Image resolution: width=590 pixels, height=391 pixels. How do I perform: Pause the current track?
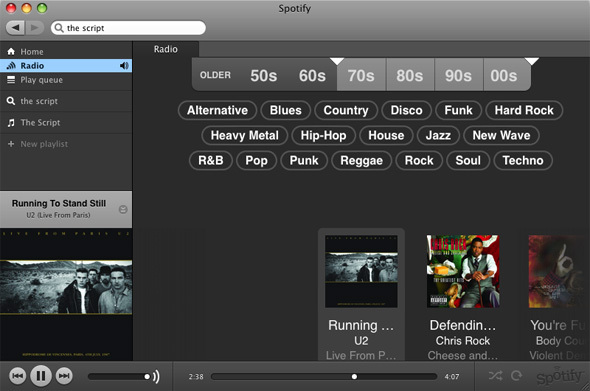pyautogui.click(x=41, y=376)
